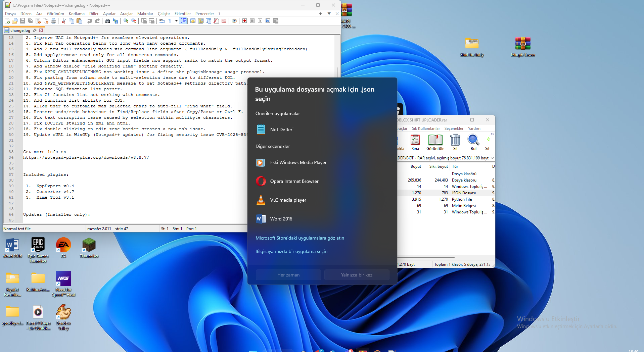Click the Redo arrow in Notepad++ toolbar
Image resolution: width=644 pixels, height=352 pixels.
[x=97, y=21]
